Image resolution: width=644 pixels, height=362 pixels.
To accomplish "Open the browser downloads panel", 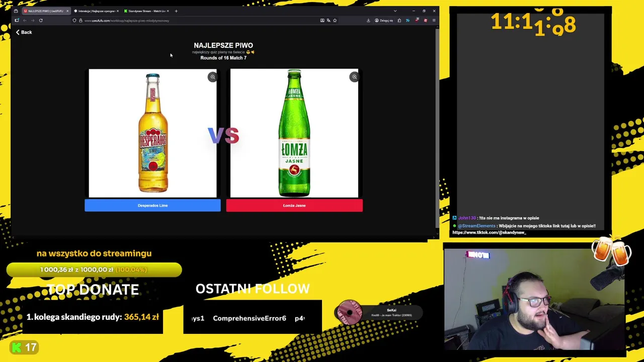I will pos(368,21).
